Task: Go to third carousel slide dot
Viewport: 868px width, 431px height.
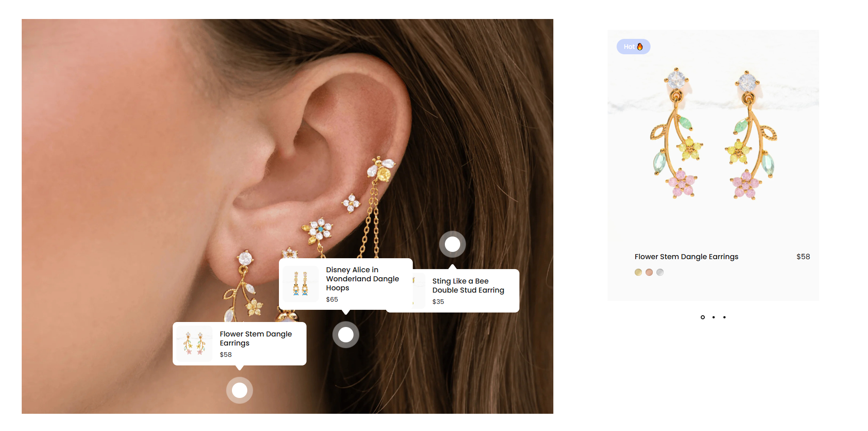Action: point(724,317)
